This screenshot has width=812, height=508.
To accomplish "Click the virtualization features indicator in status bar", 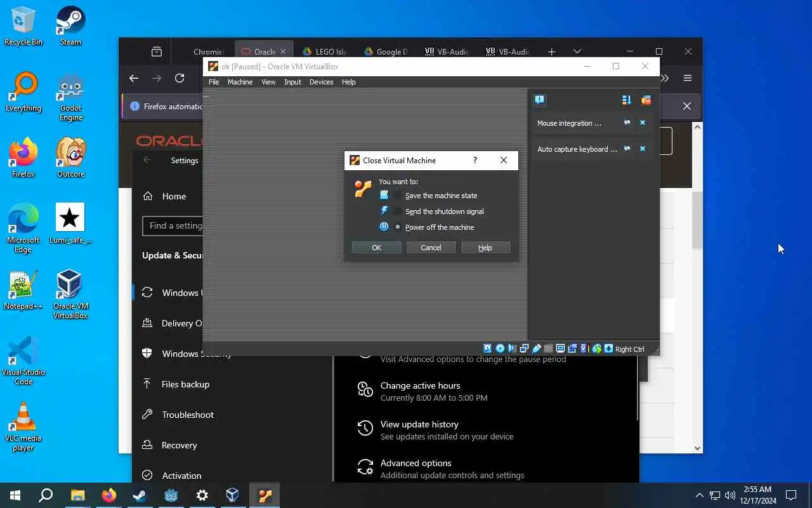I will tap(584, 349).
